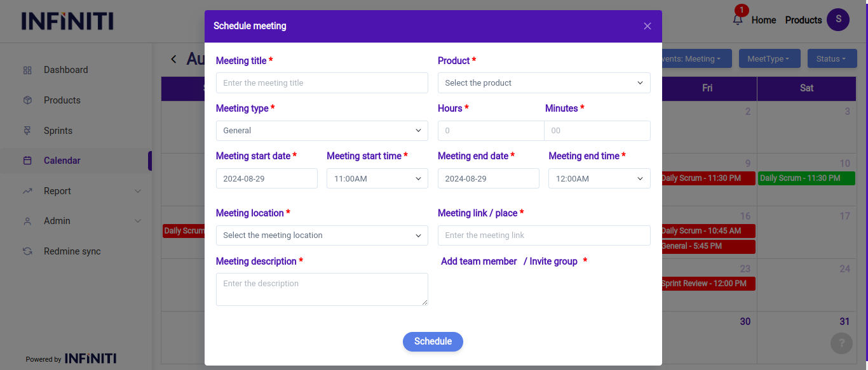Open the Meeting type dropdown
868x370 pixels.
tap(322, 131)
